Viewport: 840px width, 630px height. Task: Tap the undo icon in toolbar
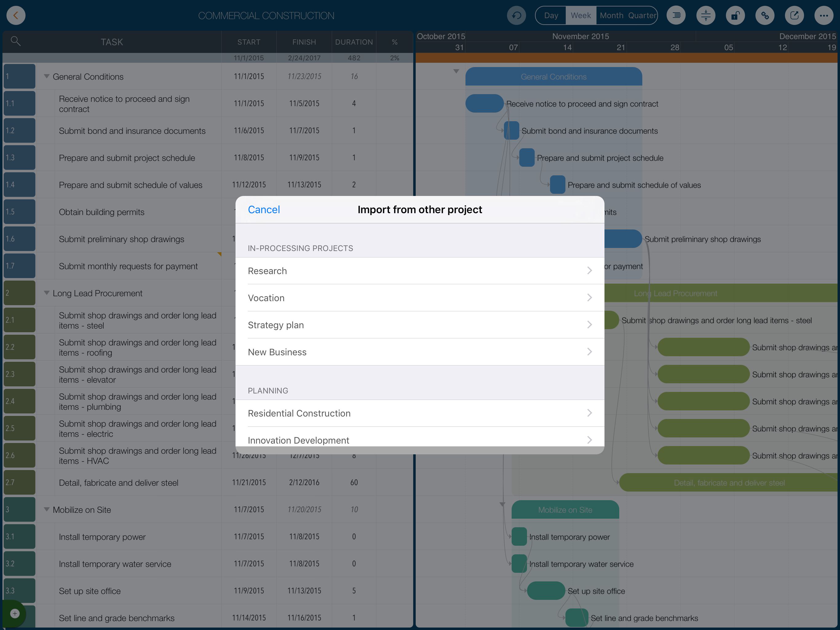click(516, 16)
